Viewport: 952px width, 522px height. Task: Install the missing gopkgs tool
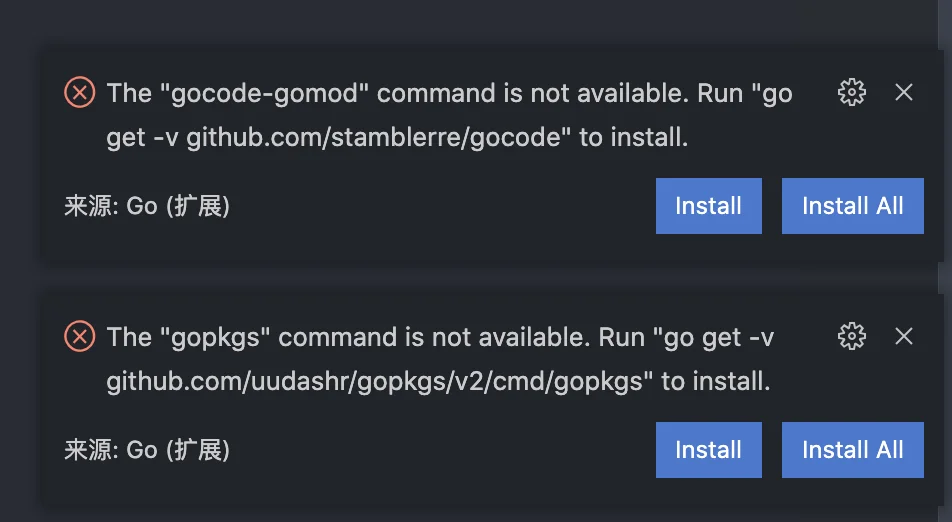(x=709, y=450)
